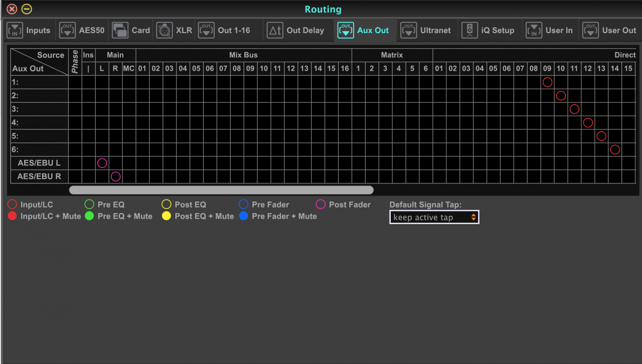Click the "Direct" group header

[x=625, y=55]
